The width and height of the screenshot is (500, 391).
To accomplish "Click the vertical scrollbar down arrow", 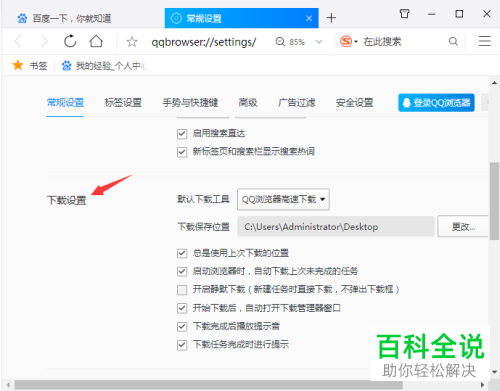I will (494, 372).
